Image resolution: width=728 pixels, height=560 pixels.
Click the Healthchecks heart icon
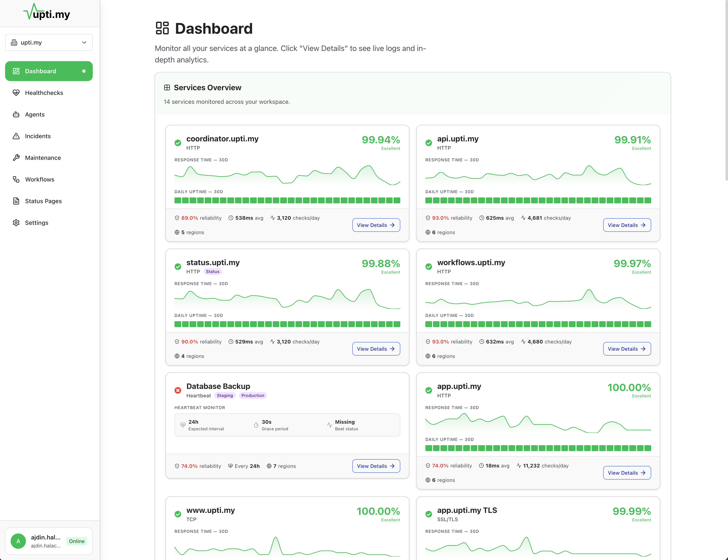[16, 93]
